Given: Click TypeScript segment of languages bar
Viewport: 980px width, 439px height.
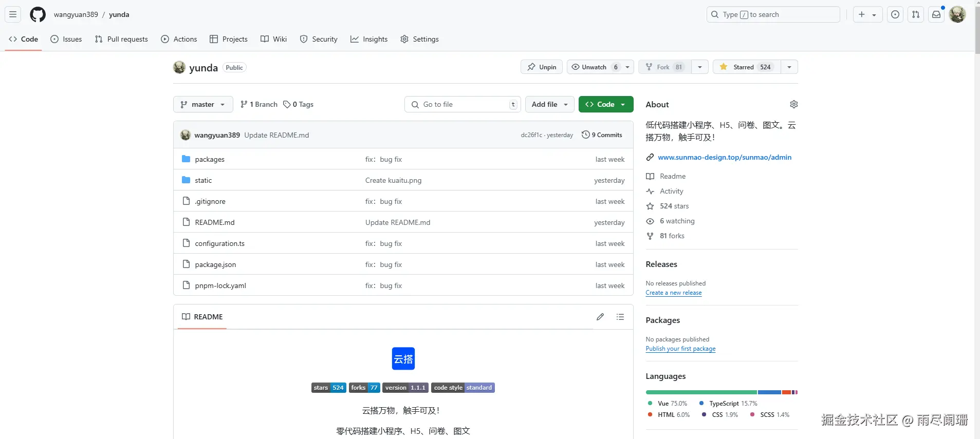Looking at the screenshot, I should 769,392.
